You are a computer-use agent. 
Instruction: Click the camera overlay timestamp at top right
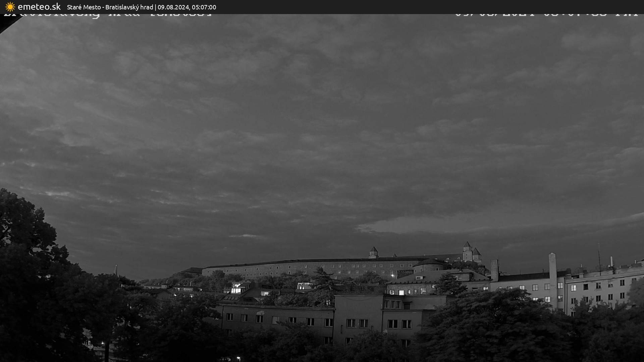(546, 15)
